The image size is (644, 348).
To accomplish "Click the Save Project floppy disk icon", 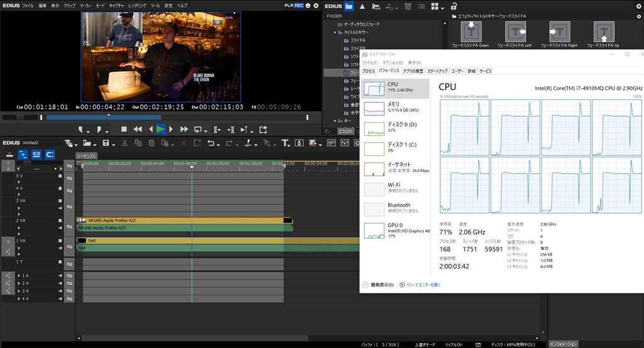I will pos(105,143).
